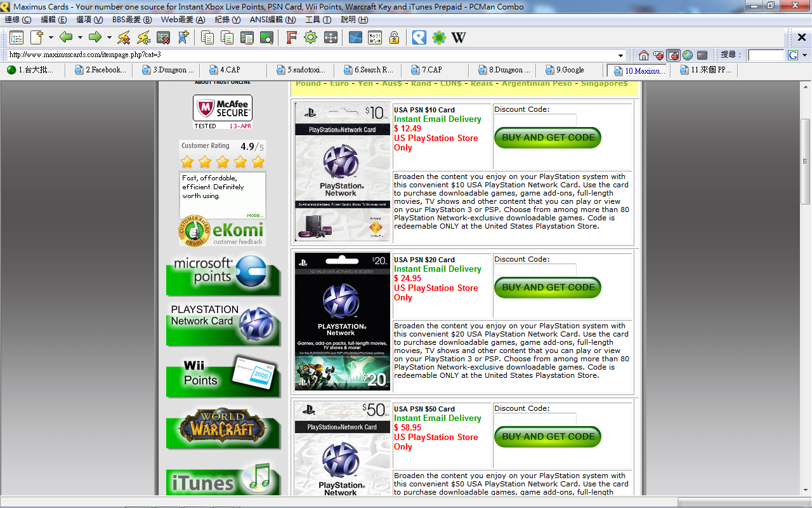Click the blue screen panel icon

pyautogui.click(x=355, y=37)
